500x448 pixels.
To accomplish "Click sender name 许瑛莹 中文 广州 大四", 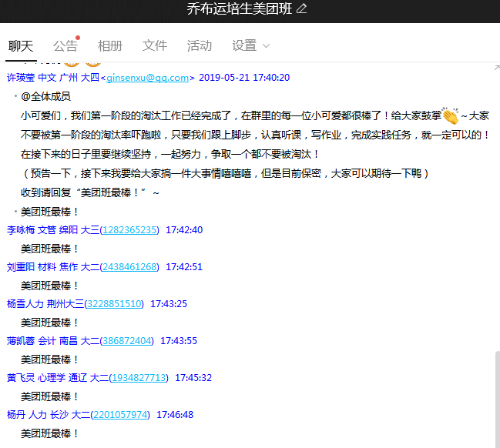I will coord(53,78).
